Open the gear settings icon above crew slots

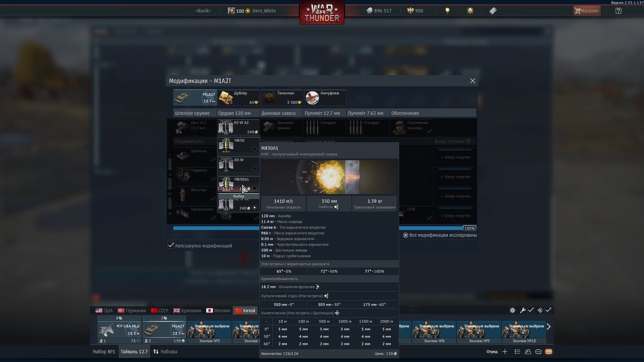[x=513, y=310]
